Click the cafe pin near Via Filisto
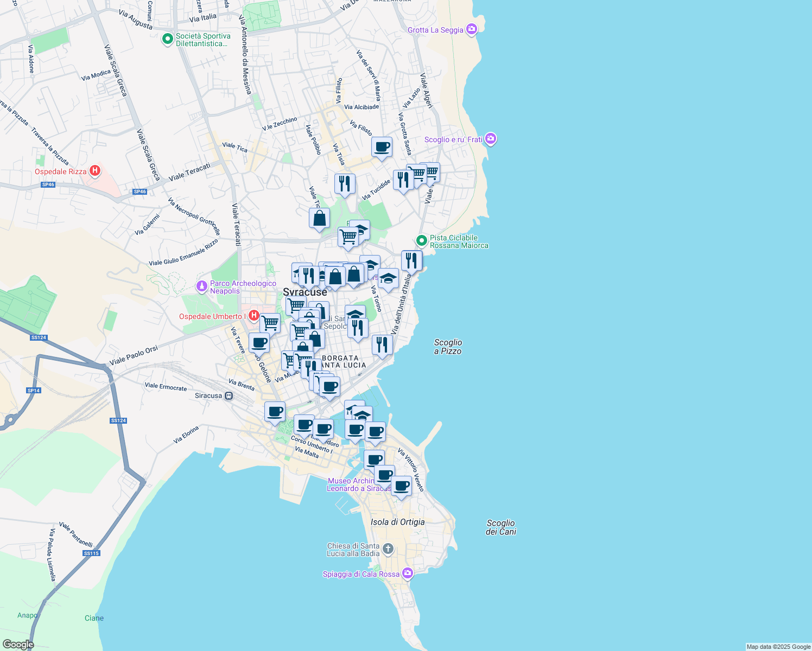Screen dimensions: 812x651 (382, 147)
